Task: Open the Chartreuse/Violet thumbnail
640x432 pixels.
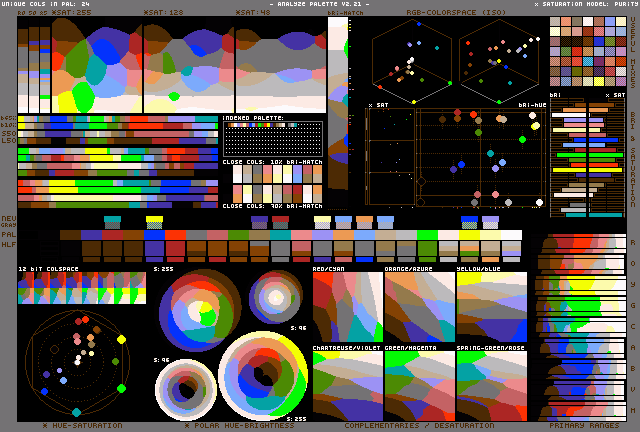Action: [347, 385]
